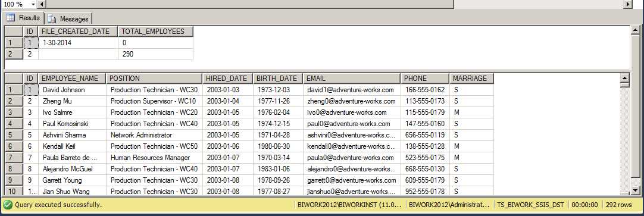The width and height of the screenshot is (644, 216).
Task: Open the Messages tab
Action: pyautogui.click(x=68, y=18)
